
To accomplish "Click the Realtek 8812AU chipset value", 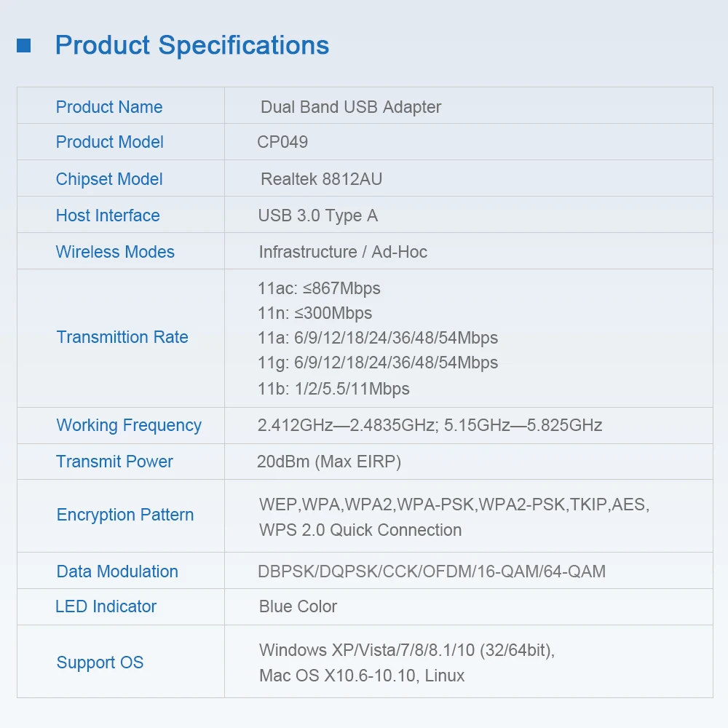I will point(320,179).
